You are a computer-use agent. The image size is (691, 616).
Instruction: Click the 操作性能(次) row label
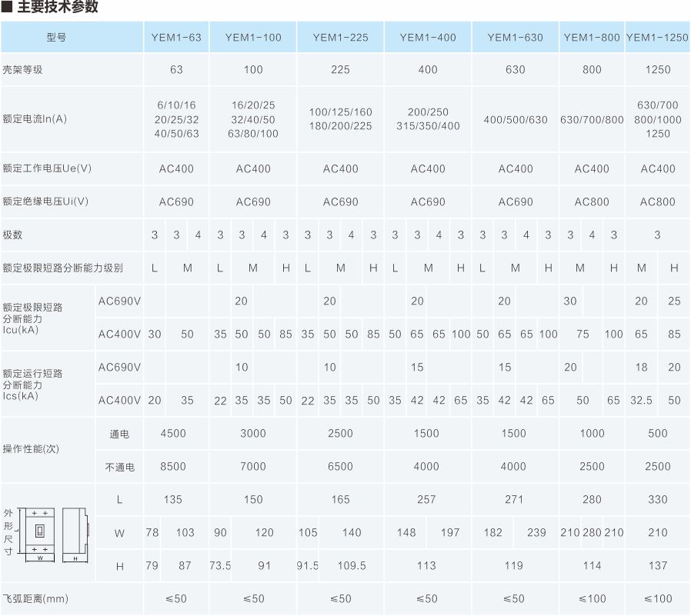[31, 448]
